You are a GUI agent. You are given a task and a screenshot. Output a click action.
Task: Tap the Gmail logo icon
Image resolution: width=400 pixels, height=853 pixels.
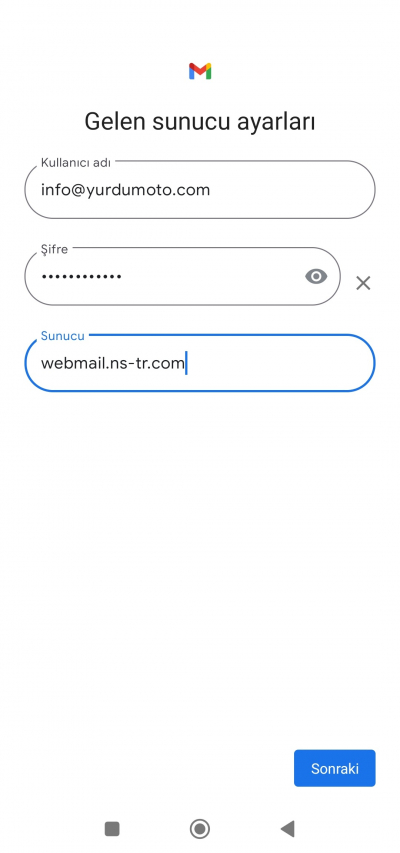click(x=200, y=71)
